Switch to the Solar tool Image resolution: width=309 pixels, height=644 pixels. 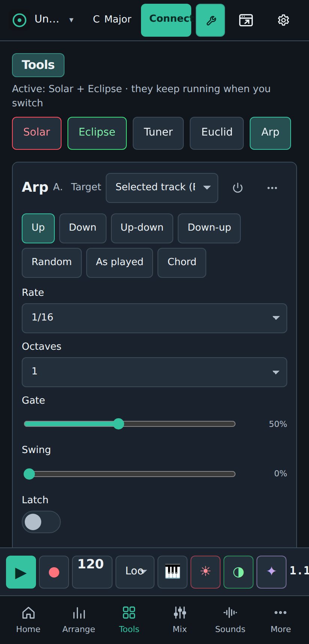pyautogui.click(x=37, y=133)
